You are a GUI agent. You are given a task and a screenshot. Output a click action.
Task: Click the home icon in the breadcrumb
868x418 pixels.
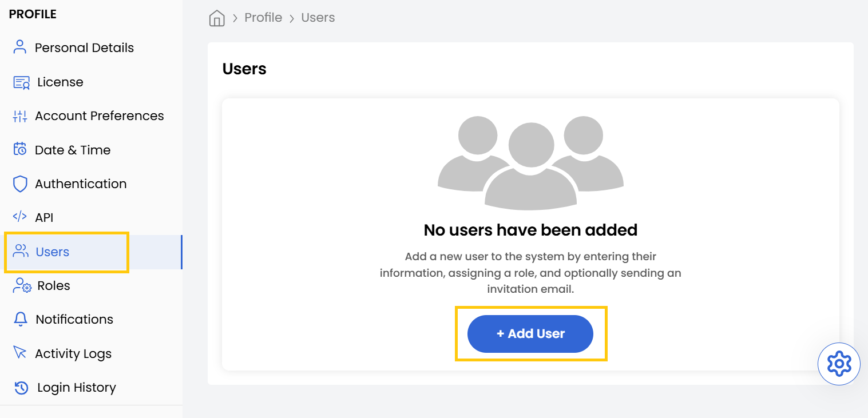coord(216,18)
